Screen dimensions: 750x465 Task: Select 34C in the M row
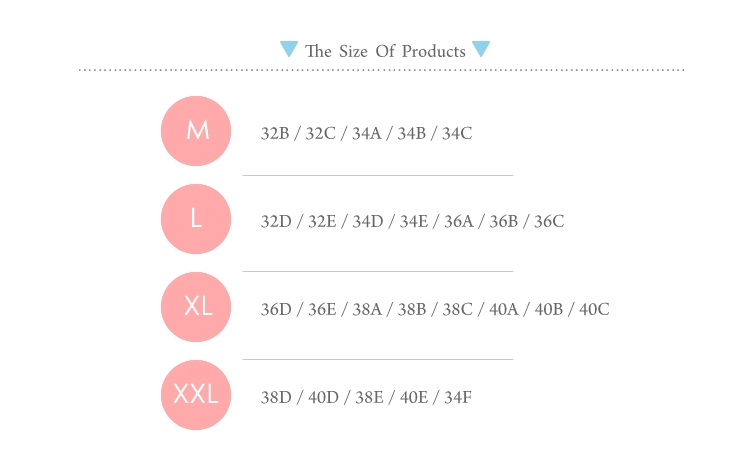tap(457, 133)
